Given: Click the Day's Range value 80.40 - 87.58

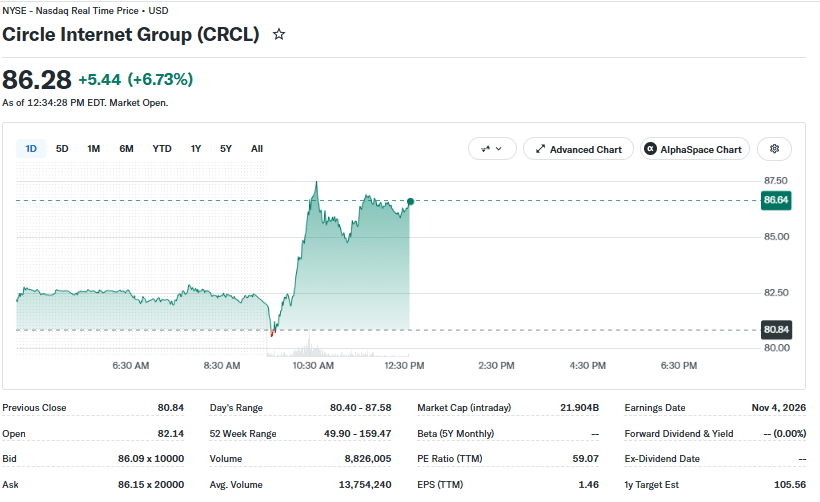Looking at the screenshot, I should coord(360,408).
